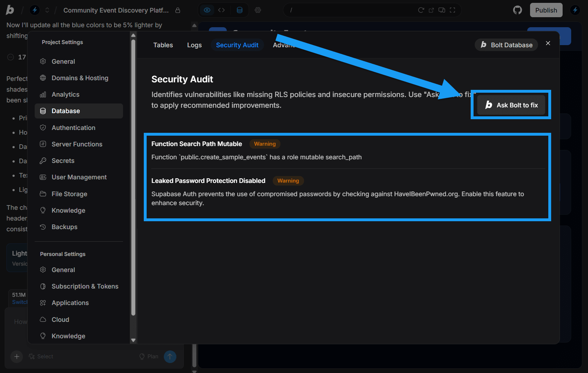Click the plus button in the chat input
This screenshot has width=588, height=373.
(16, 357)
